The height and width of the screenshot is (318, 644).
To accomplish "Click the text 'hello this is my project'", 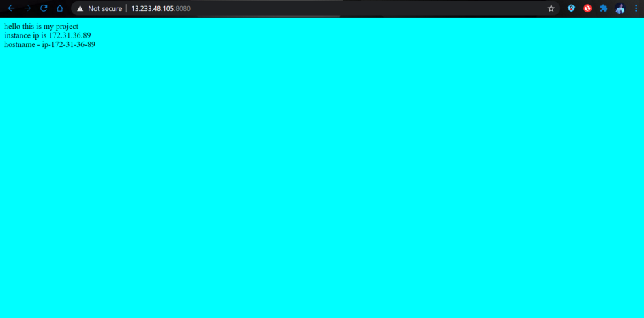I will (x=41, y=27).
